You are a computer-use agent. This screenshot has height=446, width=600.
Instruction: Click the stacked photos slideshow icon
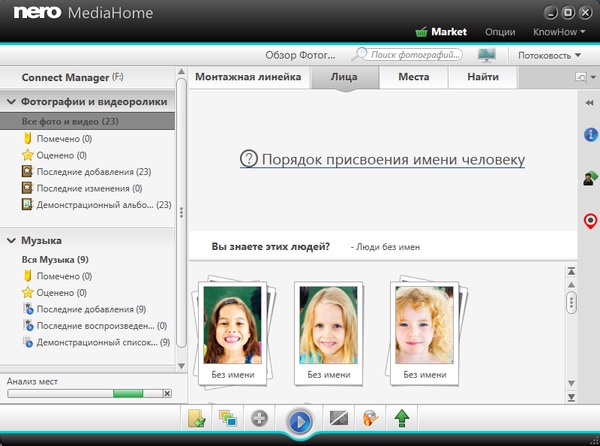(227, 419)
